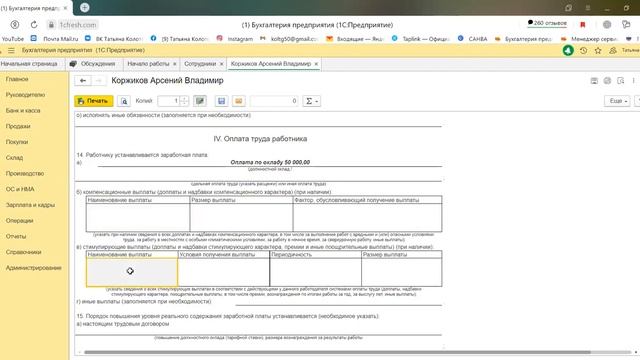Switch to Сотрудники tab
This screenshot has height=360, width=640.
tap(200, 64)
